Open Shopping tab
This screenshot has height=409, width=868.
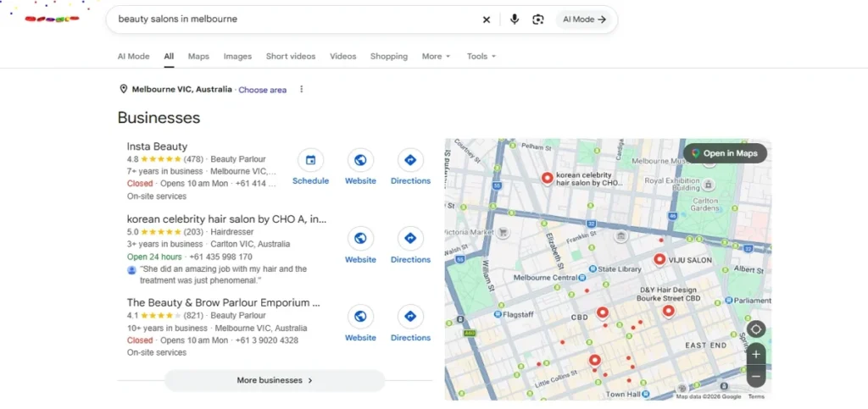(x=388, y=57)
